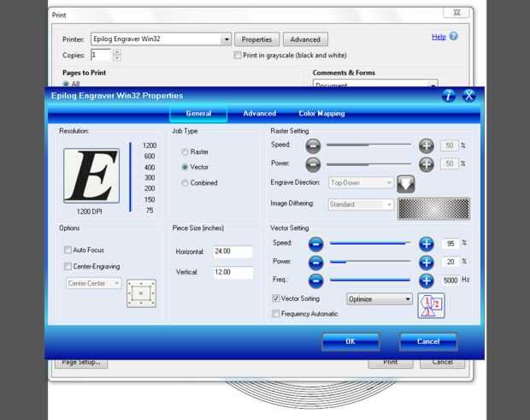Click the vector Power slider track
Image resolution: width=530 pixels, height=420 pixels.
[x=370, y=262]
